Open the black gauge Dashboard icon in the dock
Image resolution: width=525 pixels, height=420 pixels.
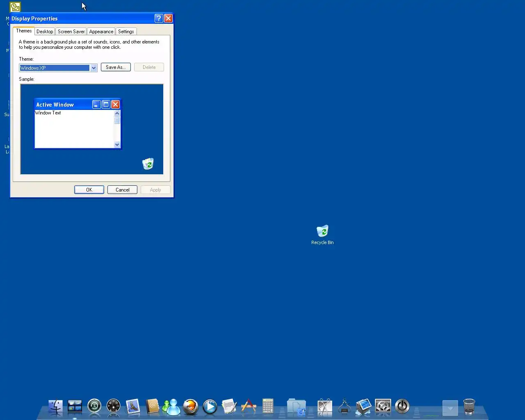point(114,406)
